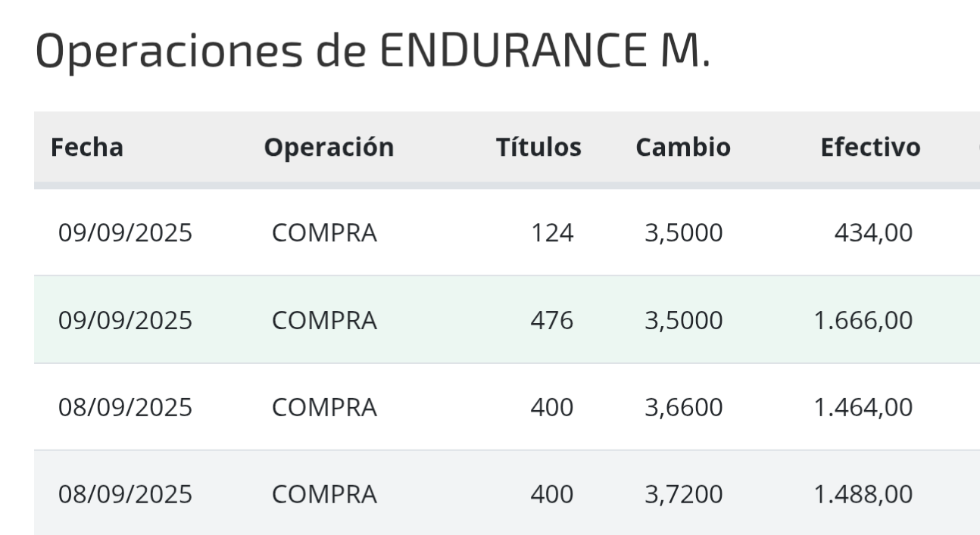The height and width of the screenshot is (535, 980).
Task: Click the 1.488,00 efectivo amount
Action: coord(863,495)
